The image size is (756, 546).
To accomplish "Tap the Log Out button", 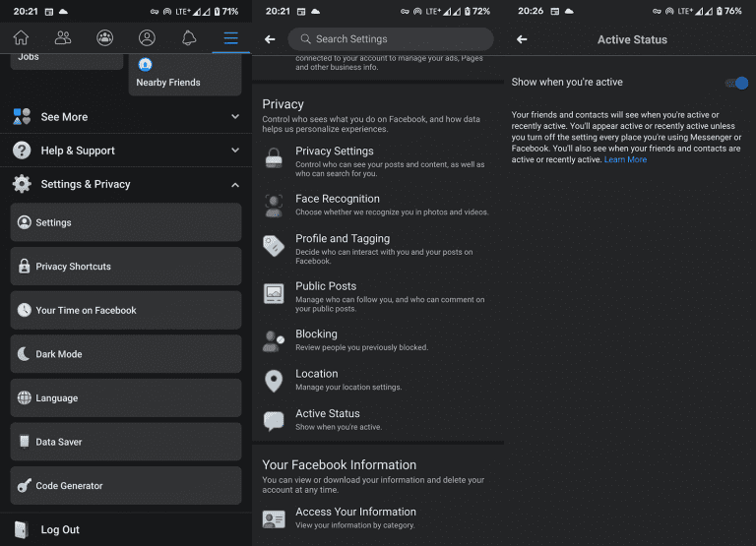I will [60, 529].
